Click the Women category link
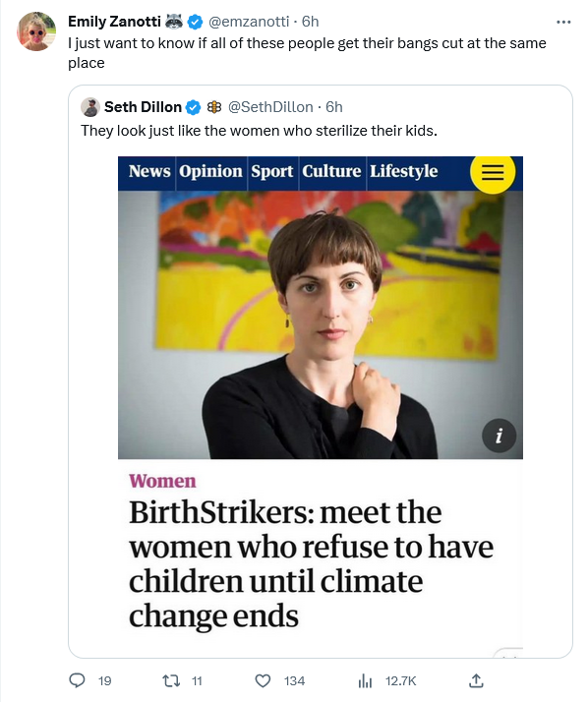 point(162,482)
